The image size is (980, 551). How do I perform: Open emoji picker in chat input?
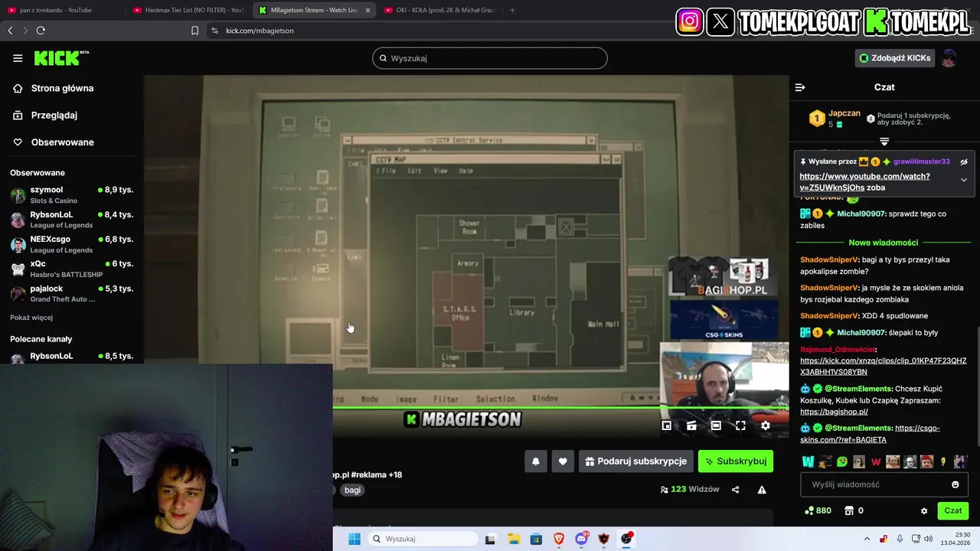click(955, 484)
